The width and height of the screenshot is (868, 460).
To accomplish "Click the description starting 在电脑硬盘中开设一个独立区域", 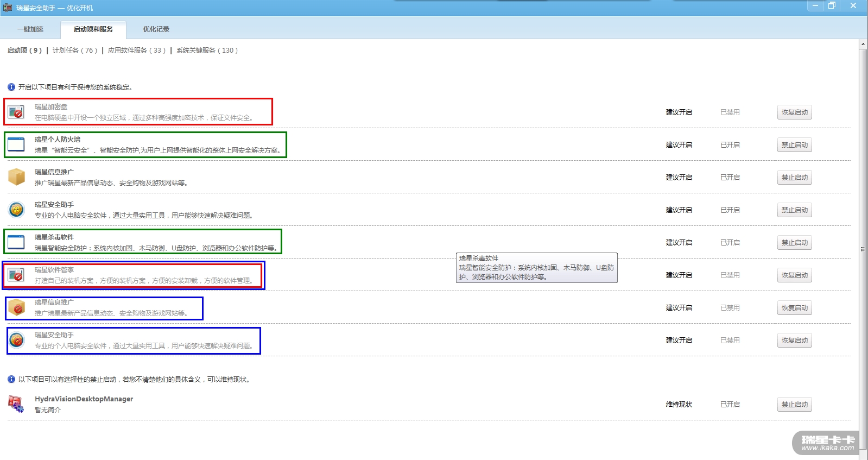I will (145, 118).
